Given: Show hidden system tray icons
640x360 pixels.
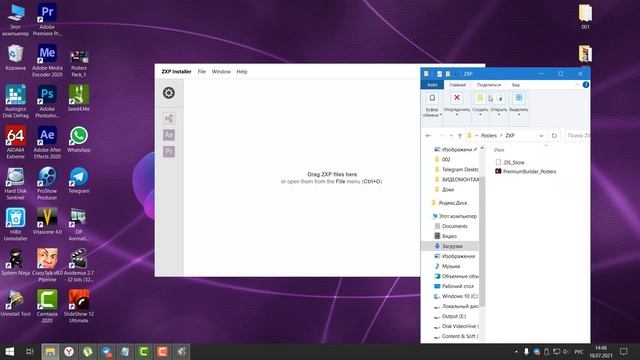Looking at the screenshot, I should (x=517, y=351).
